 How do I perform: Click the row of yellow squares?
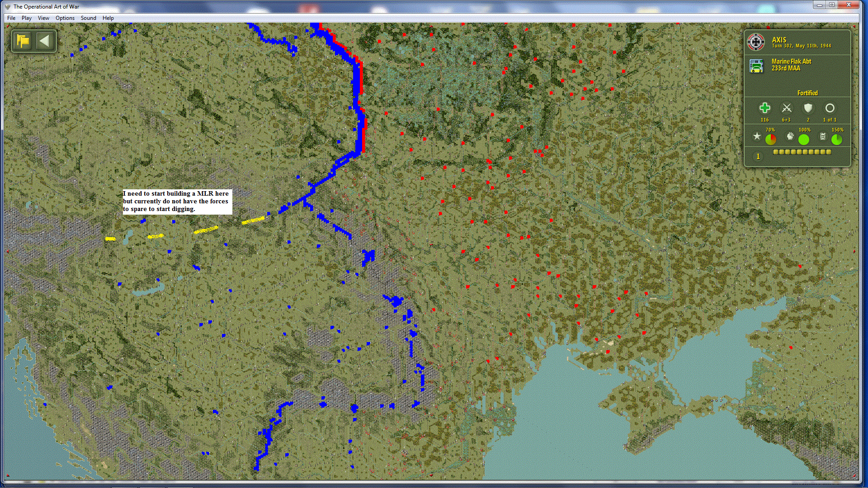[802, 152]
